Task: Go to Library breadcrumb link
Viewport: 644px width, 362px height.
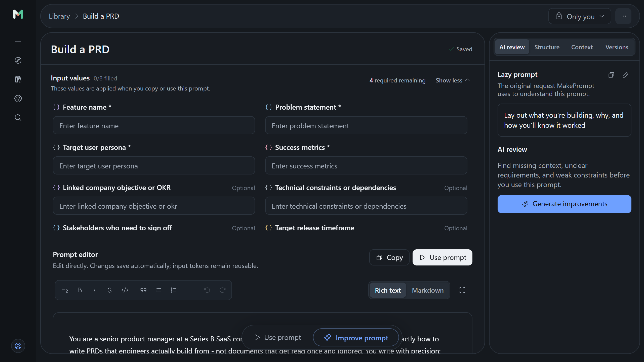Action: [59, 16]
